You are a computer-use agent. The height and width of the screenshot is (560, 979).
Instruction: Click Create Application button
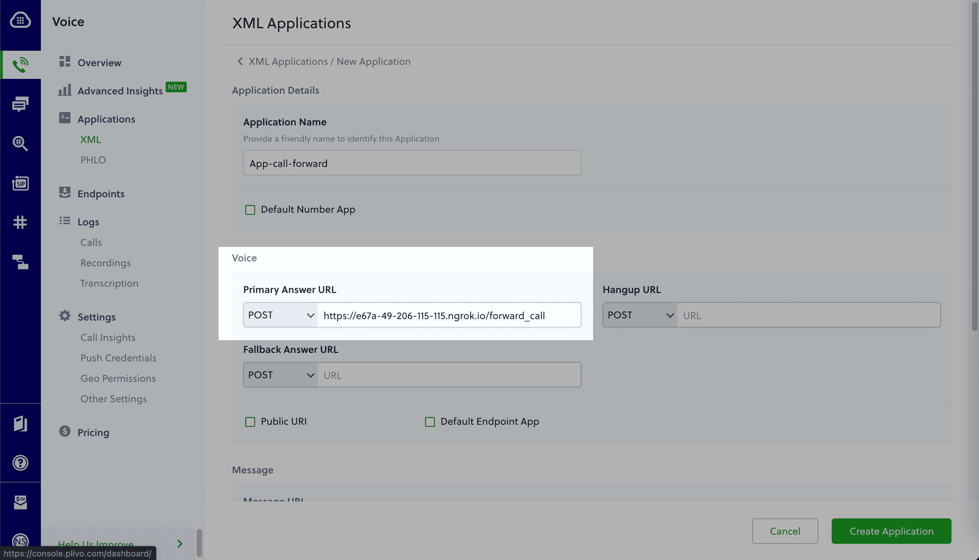pyautogui.click(x=892, y=531)
